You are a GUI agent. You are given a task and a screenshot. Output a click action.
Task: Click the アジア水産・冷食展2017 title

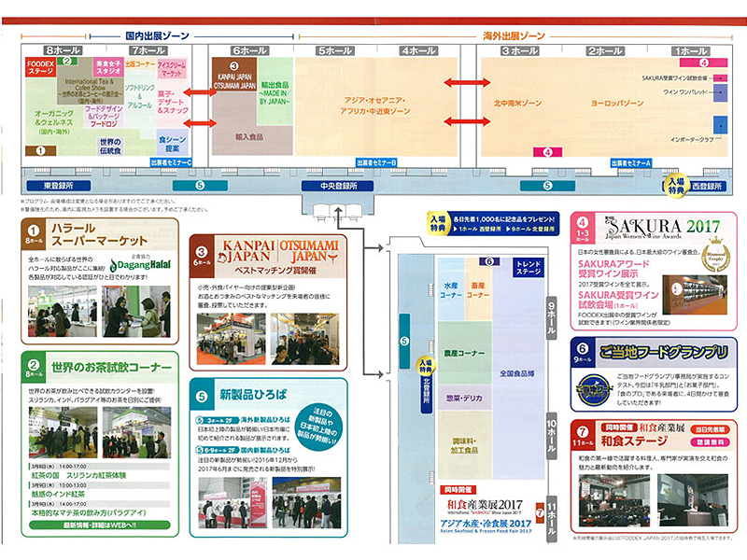tap(486, 523)
